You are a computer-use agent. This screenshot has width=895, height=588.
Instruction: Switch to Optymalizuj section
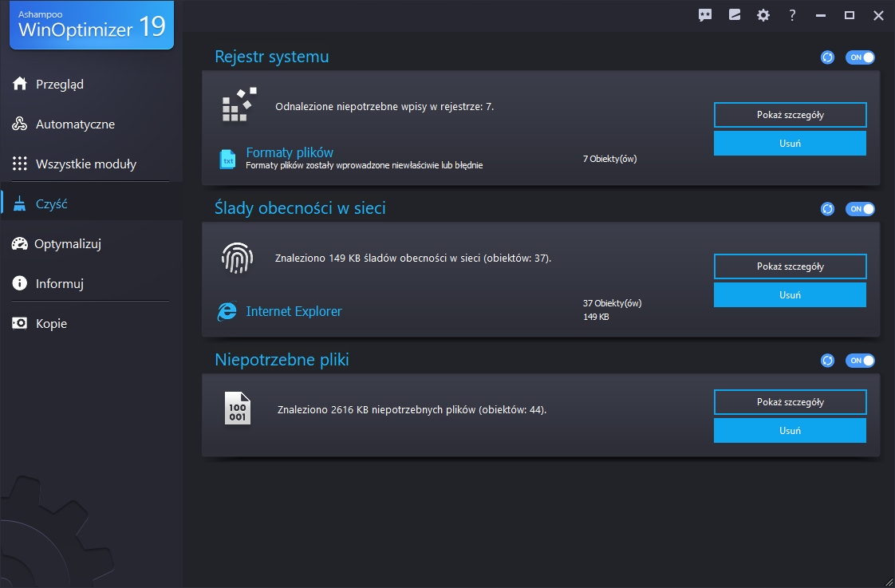(91, 244)
